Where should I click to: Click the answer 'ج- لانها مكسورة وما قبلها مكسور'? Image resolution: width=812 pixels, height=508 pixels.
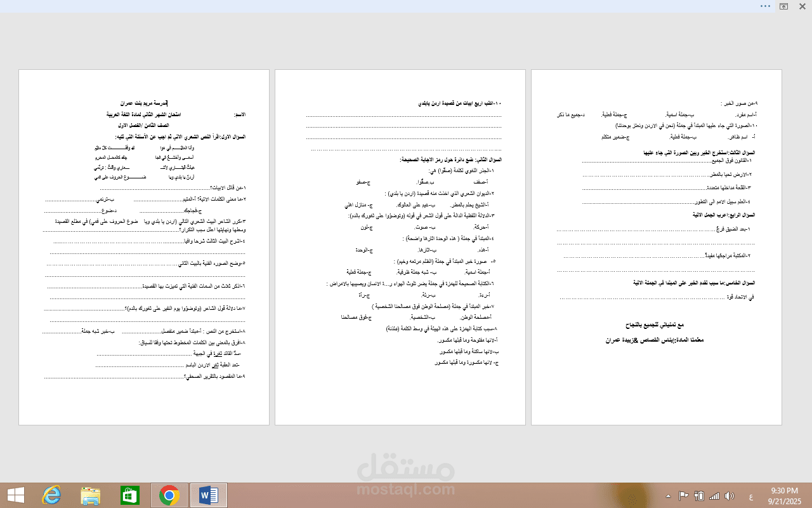coord(467,362)
